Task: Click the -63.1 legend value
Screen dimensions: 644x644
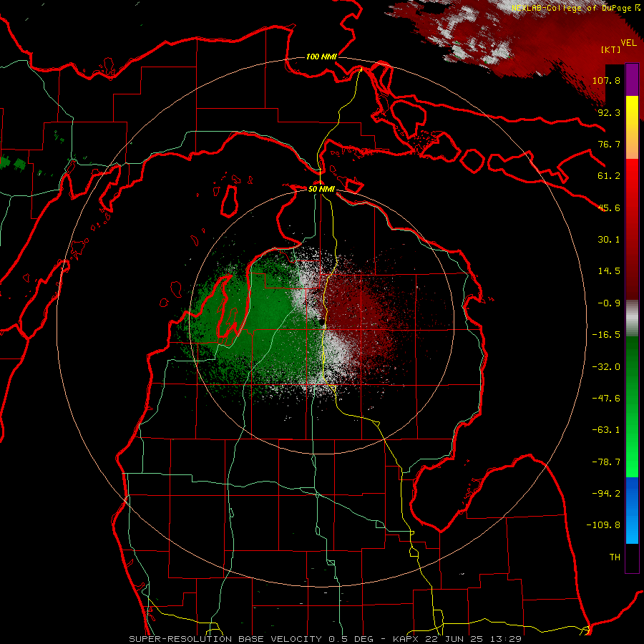Action: [x=606, y=430]
